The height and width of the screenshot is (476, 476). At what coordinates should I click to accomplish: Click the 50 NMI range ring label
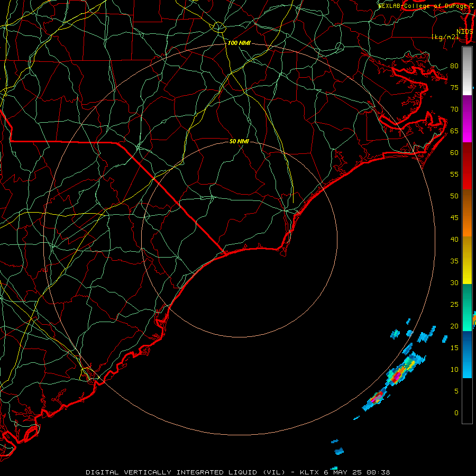[x=239, y=141]
